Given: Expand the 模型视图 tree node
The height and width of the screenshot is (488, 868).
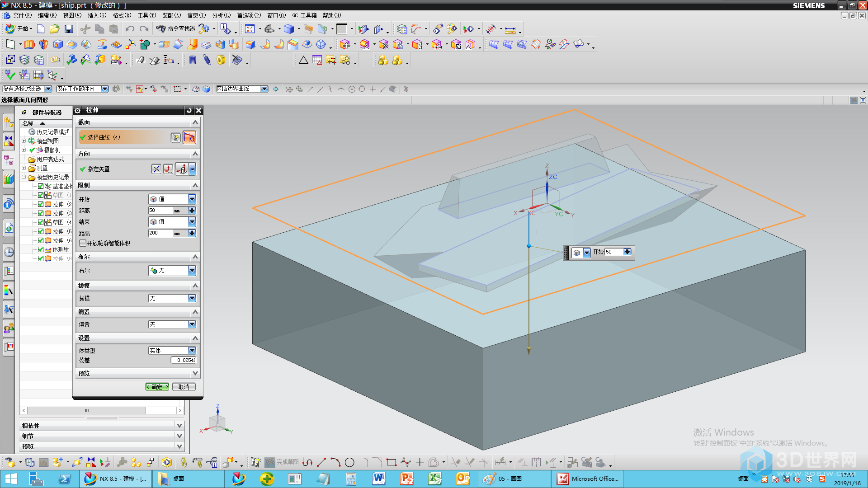Looking at the screenshot, I should tap(24, 141).
